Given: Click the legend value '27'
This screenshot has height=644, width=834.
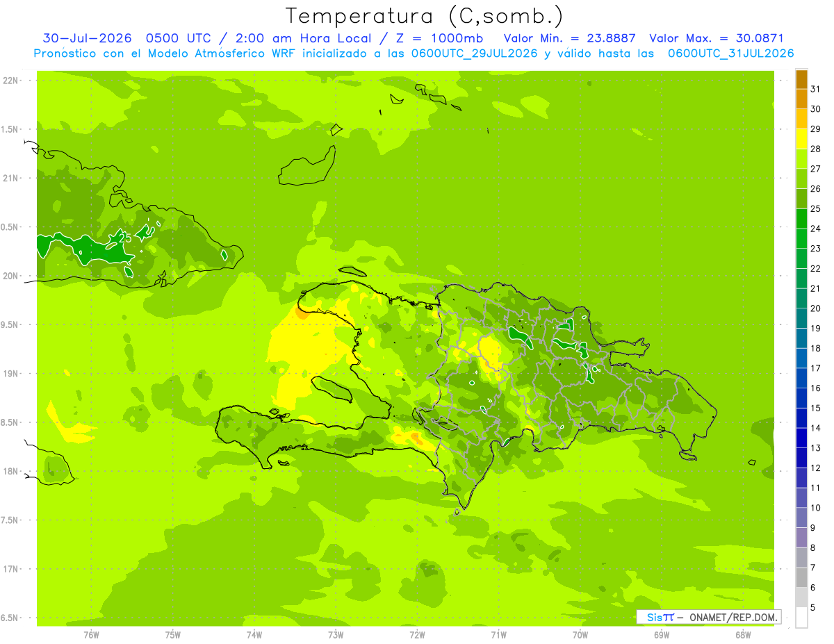Looking at the screenshot, I should coord(816,168).
